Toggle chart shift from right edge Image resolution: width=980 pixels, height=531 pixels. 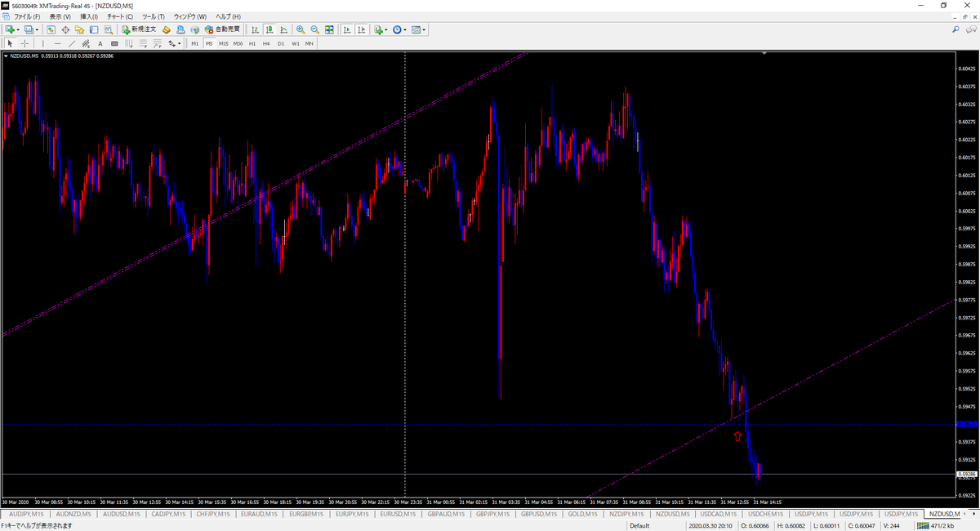point(360,29)
